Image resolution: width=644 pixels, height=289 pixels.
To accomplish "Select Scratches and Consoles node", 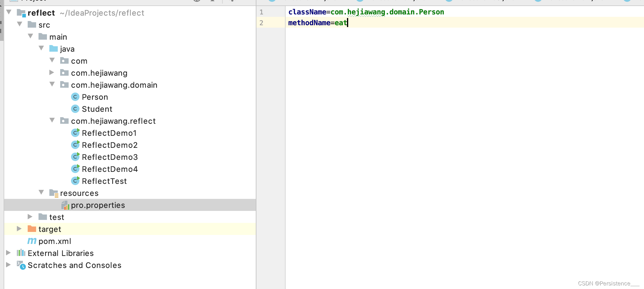I will tap(74, 265).
